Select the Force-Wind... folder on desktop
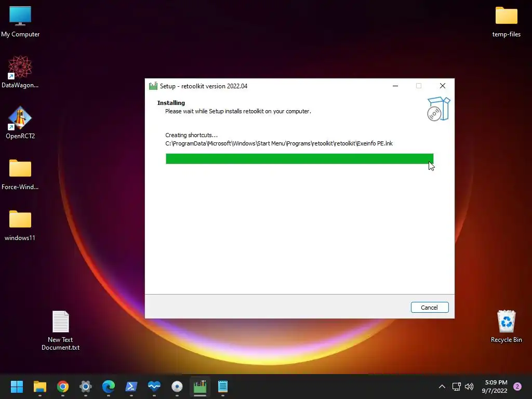532x399 pixels. click(x=20, y=175)
